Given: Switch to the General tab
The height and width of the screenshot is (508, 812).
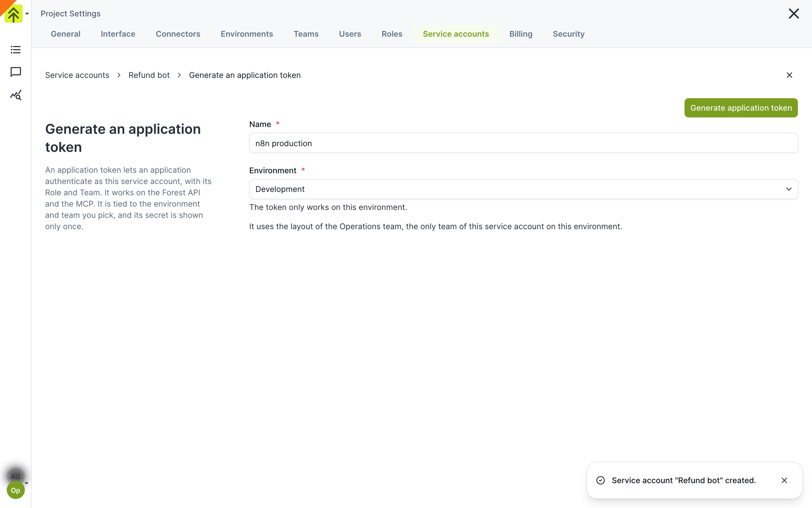Looking at the screenshot, I should [65, 34].
